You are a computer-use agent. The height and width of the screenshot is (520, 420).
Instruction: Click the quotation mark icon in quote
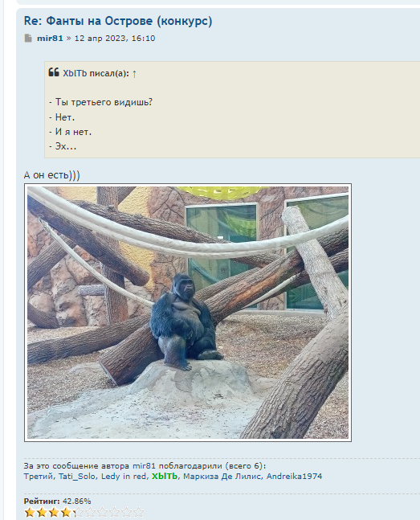click(x=54, y=72)
